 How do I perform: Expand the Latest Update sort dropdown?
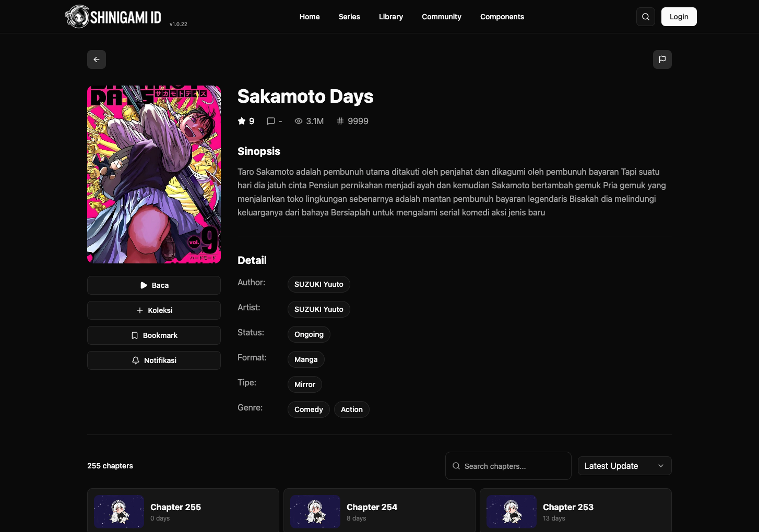click(x=624, y=466)
